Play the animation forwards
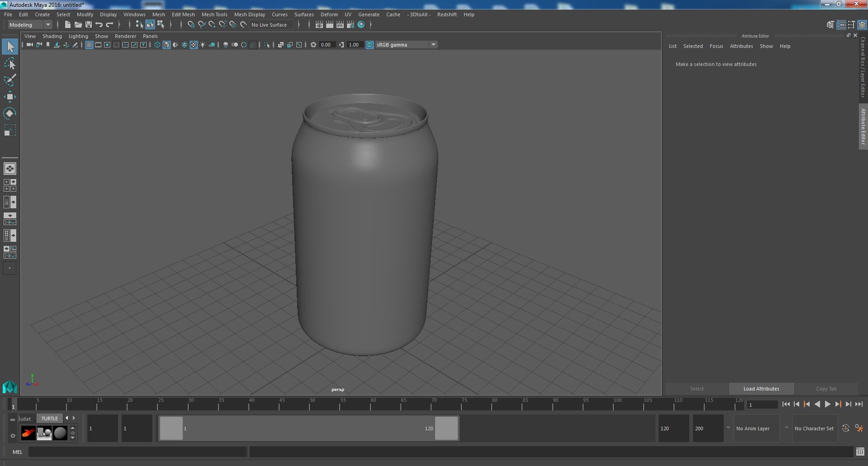The height and width of the screenshot is (466, 868). pos(827,405)
